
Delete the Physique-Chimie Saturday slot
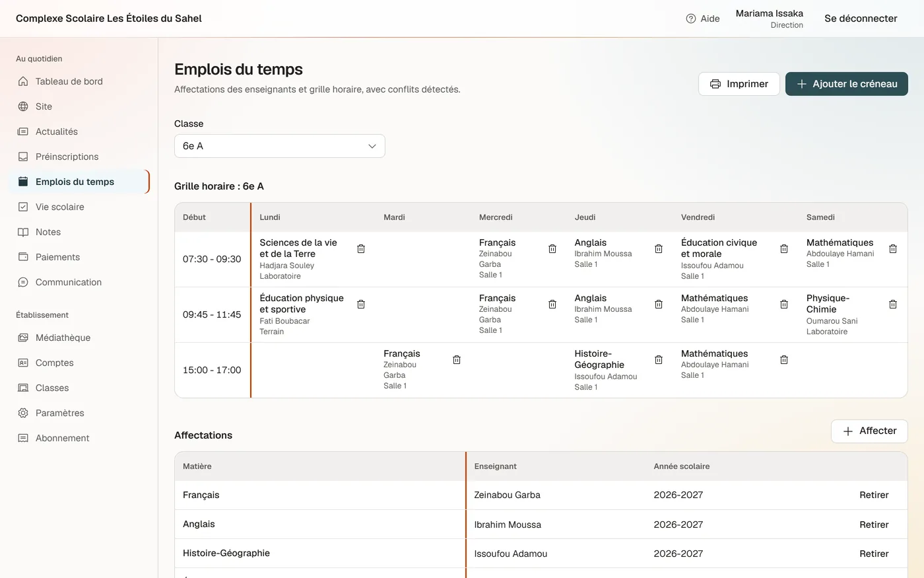pos(893,305)
